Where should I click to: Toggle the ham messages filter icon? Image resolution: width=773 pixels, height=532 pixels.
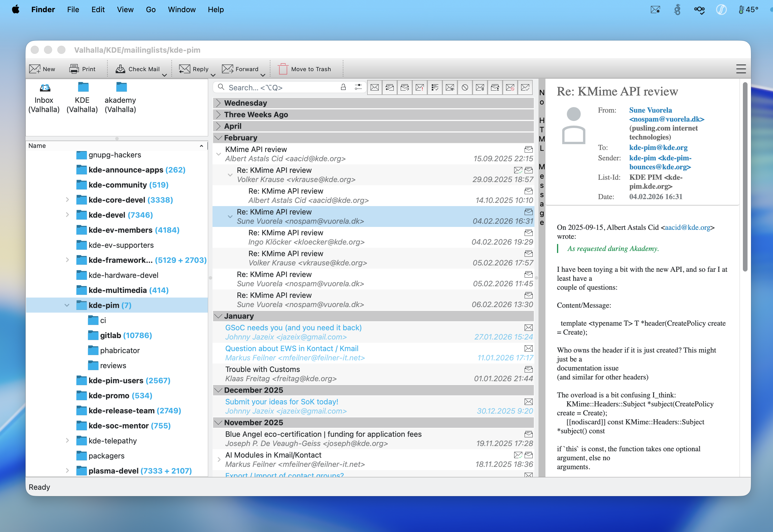coord(525,87)
